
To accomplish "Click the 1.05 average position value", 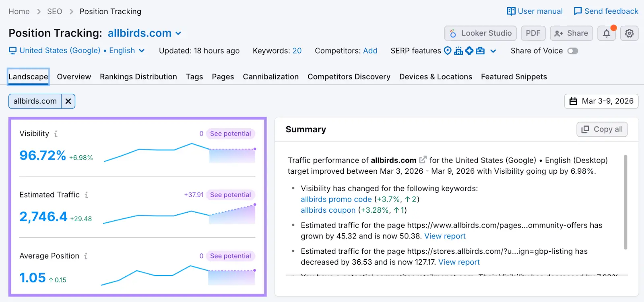I will point(33,278).
